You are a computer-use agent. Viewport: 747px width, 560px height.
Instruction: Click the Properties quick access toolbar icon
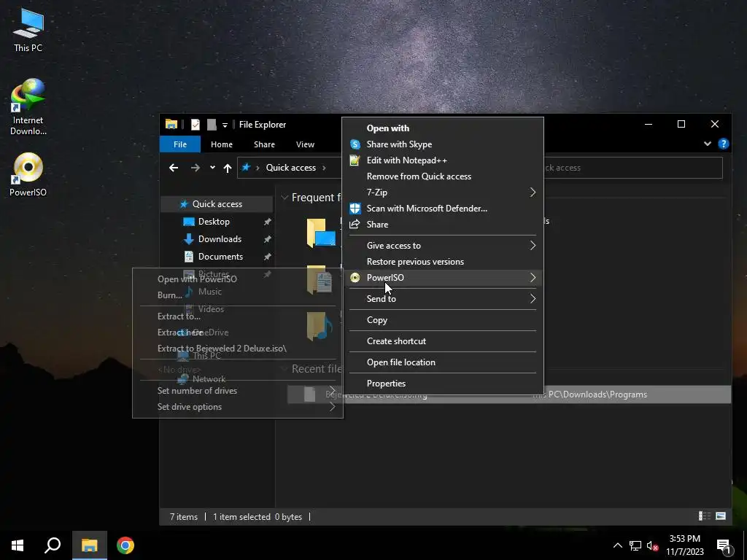(196, 124)
